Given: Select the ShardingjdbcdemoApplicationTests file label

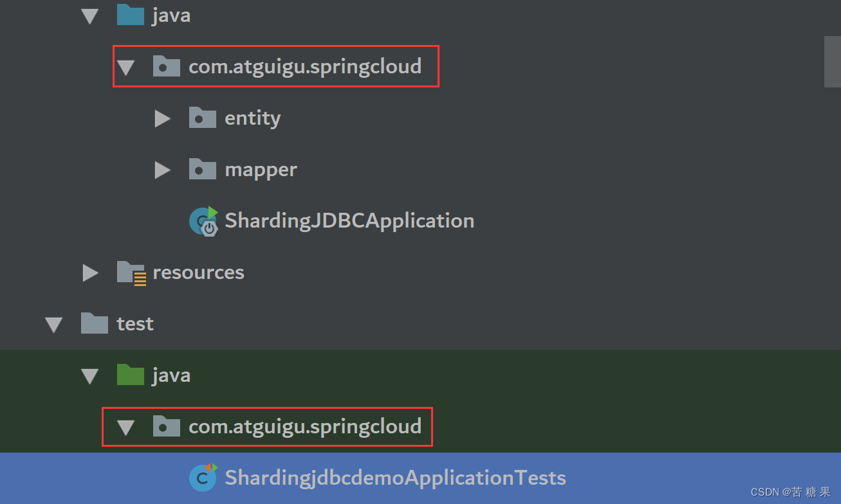Looking at the screenshot, I should 394,478.
